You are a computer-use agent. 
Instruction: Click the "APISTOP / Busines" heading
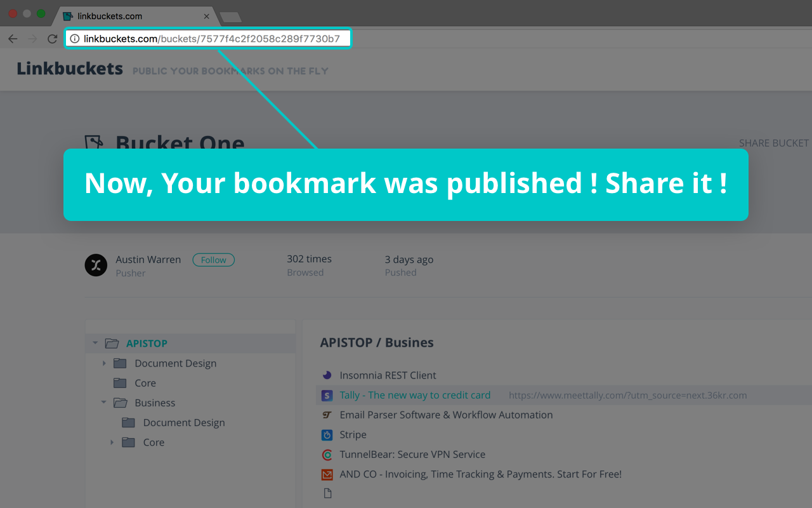(377, 342)
